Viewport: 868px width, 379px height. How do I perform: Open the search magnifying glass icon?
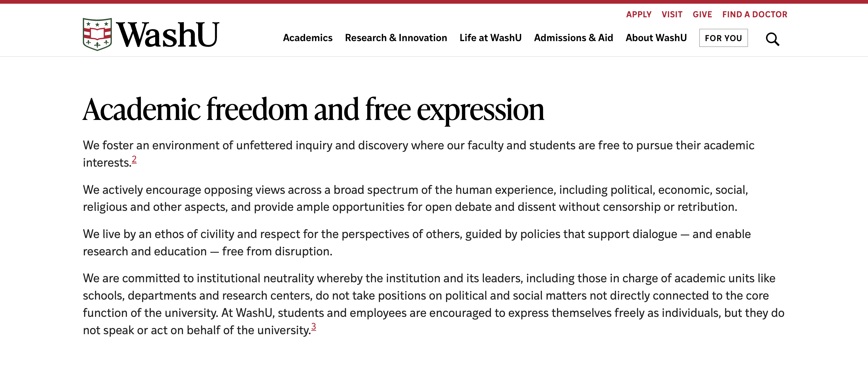click(772, 39)
